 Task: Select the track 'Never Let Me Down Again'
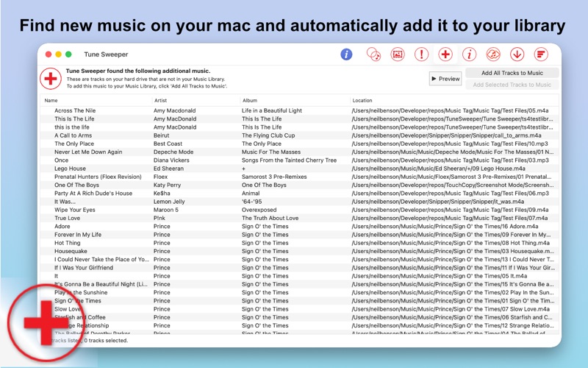coord(88,152)
